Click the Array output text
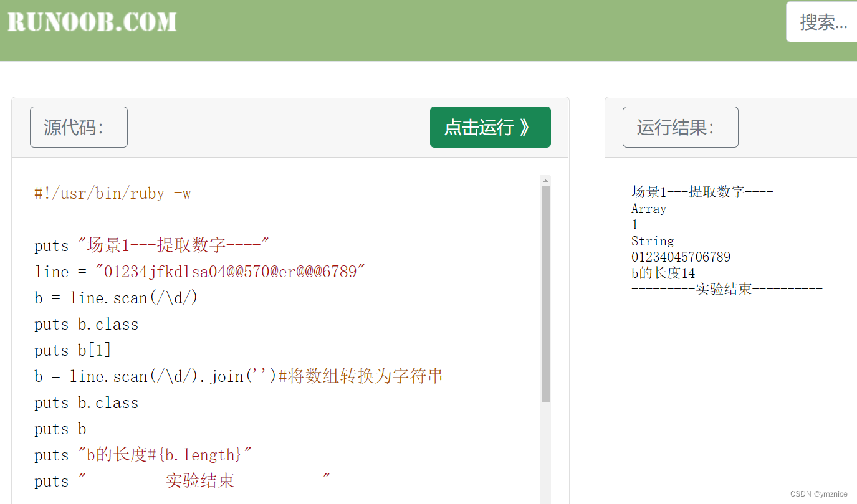 [x=648, y=208]
